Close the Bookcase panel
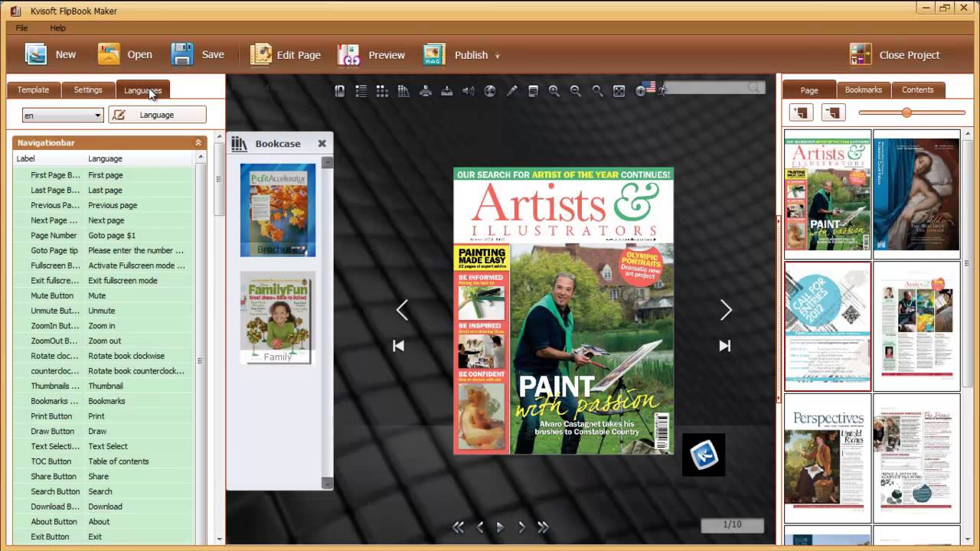980x551 pixels. click(x=322, y=143)
